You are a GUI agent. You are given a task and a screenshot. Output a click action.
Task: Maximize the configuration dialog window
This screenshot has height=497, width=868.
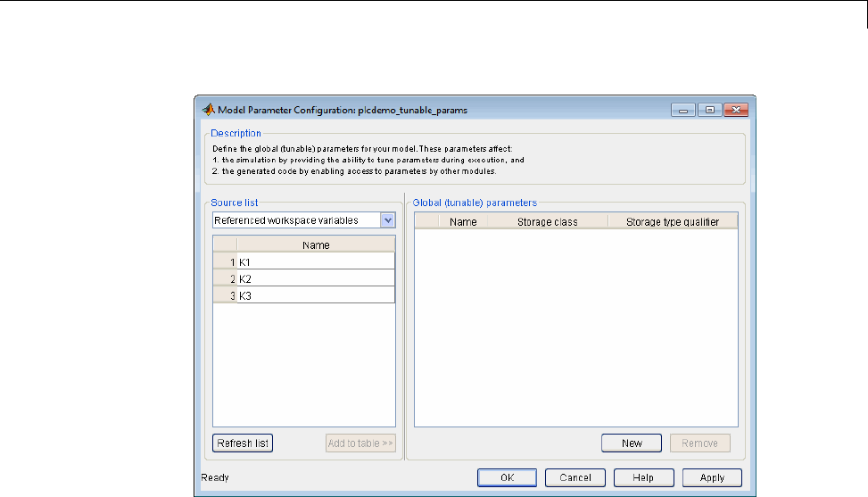pyautogui.click(x=710, y=110)
